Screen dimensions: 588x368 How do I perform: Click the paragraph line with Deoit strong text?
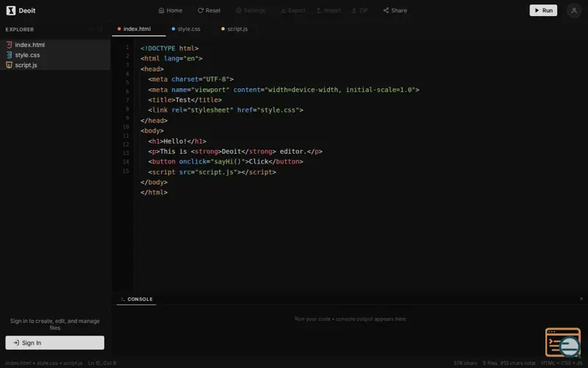235,152
